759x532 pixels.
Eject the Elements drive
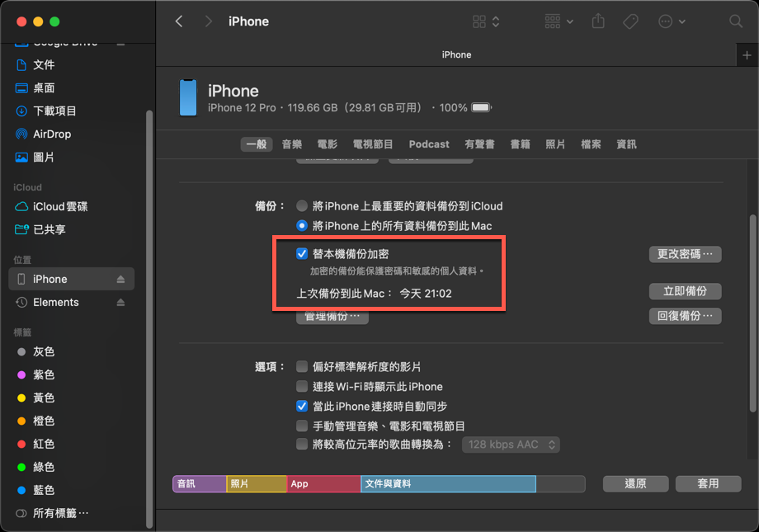point(120,302)
